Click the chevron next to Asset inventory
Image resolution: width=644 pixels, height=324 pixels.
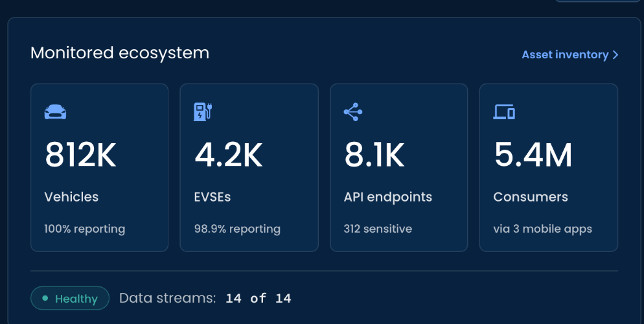[615, 54]
